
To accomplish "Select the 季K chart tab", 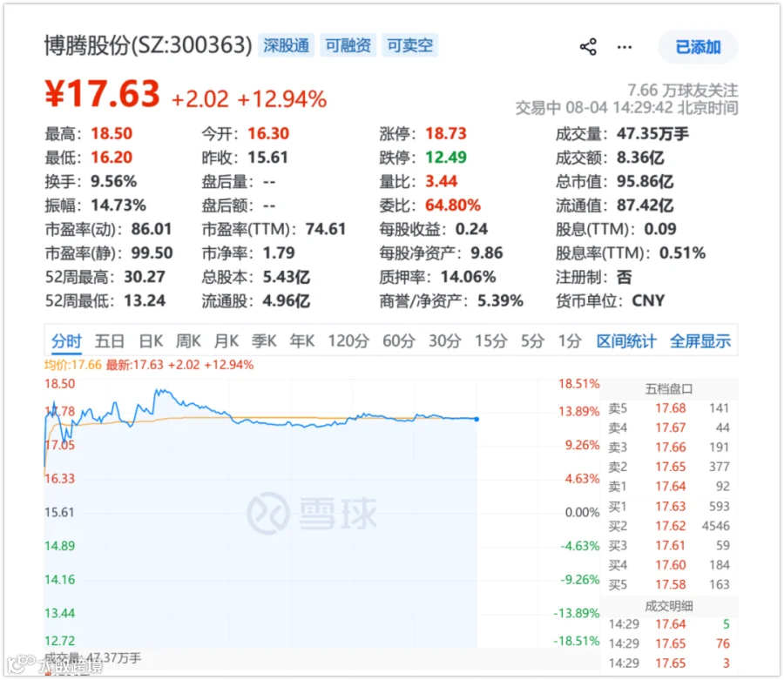I will coord(264,341).
